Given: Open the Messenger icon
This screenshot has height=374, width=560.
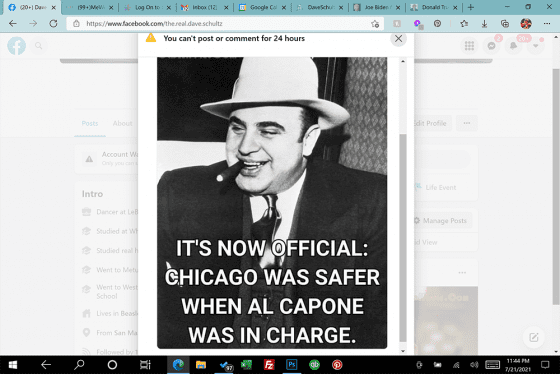Looking at the screenshot, I should click(491, 46).
